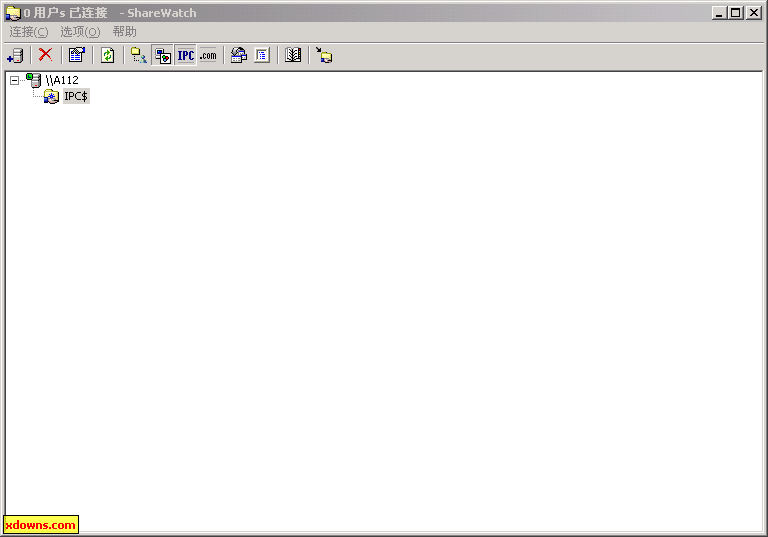Open the help book toolbar icon
This screenshot has width=768, height=537.
(x=293, y=55)
